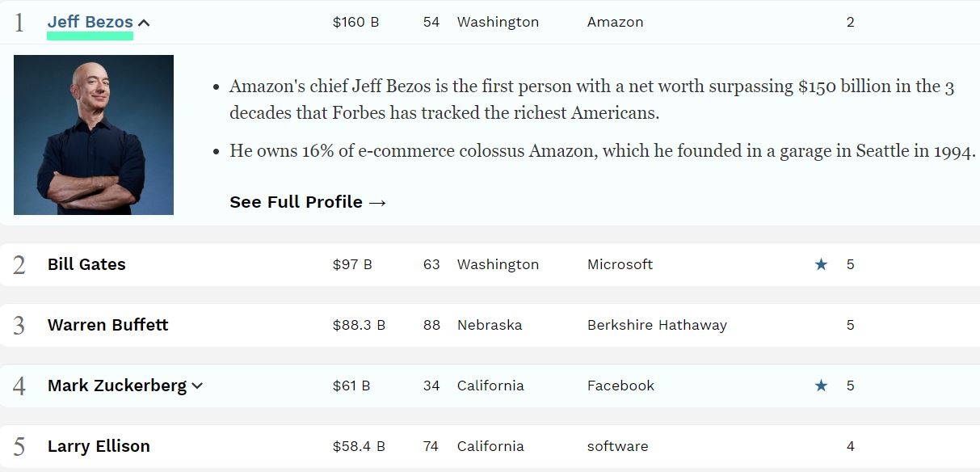Click the $160 B net worth value
The height and width of the screenshot is (472, 980).
[x=355, y=22]
